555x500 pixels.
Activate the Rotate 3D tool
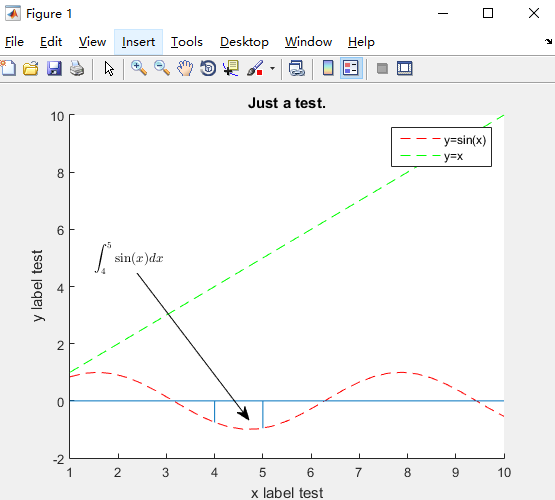click(x=208, y=68)
